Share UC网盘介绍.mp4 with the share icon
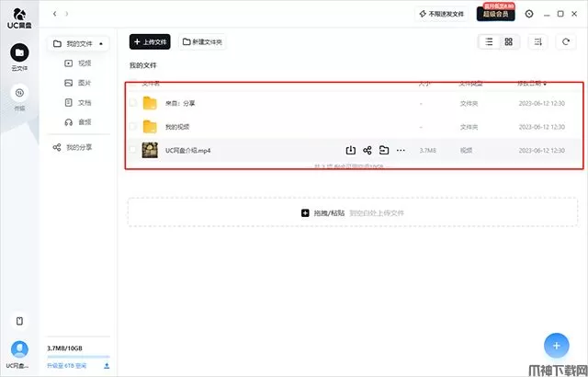The image size is (588, 377). [367, 151]
